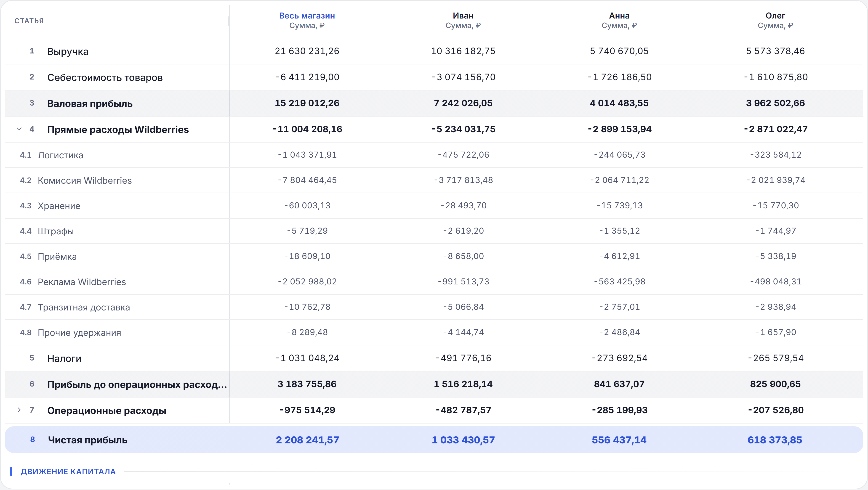
Task: Select the Чистая прибыль row label
Action: point(88,440)
